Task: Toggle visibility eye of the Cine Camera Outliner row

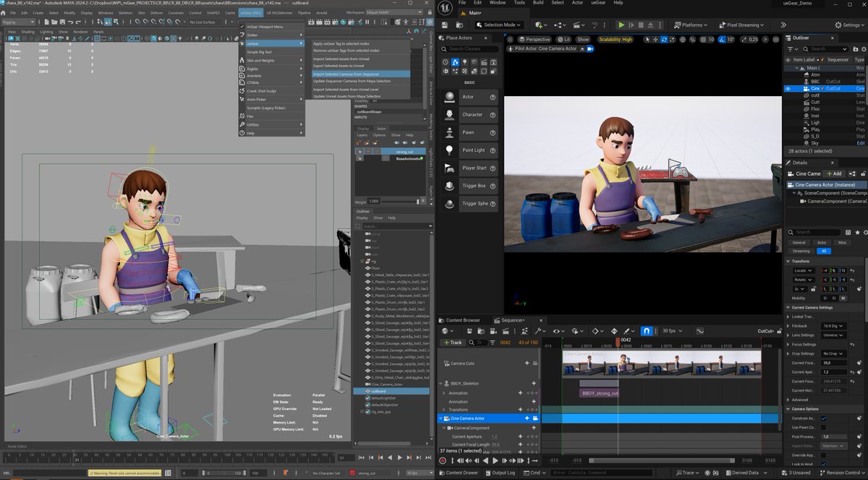Action: [x=788, y=88]
